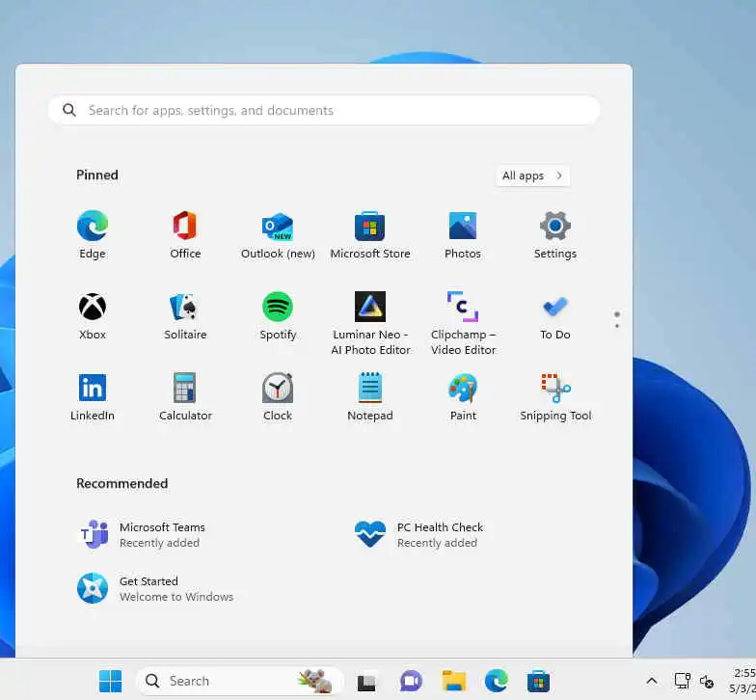Open the Edge pinned app

point(93,235)
